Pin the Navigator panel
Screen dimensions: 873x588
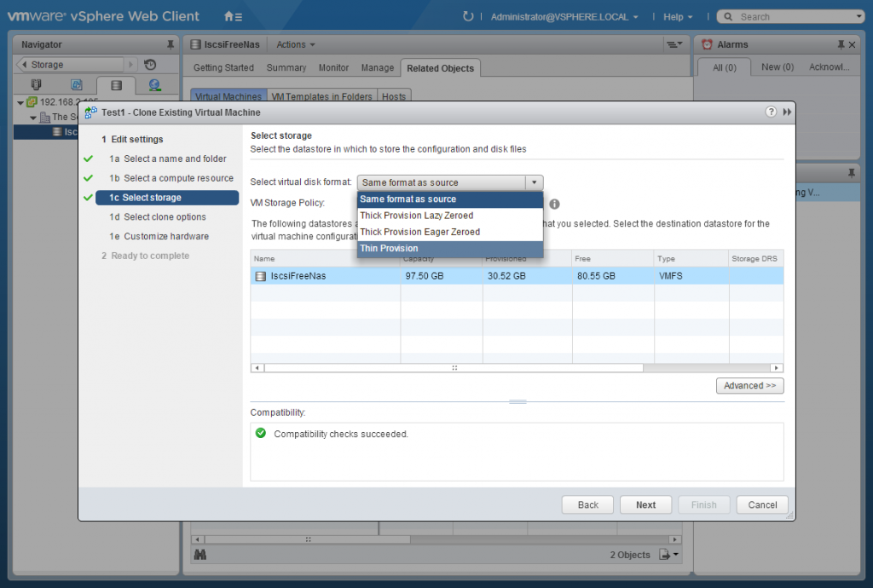click(x=171, y=44)
